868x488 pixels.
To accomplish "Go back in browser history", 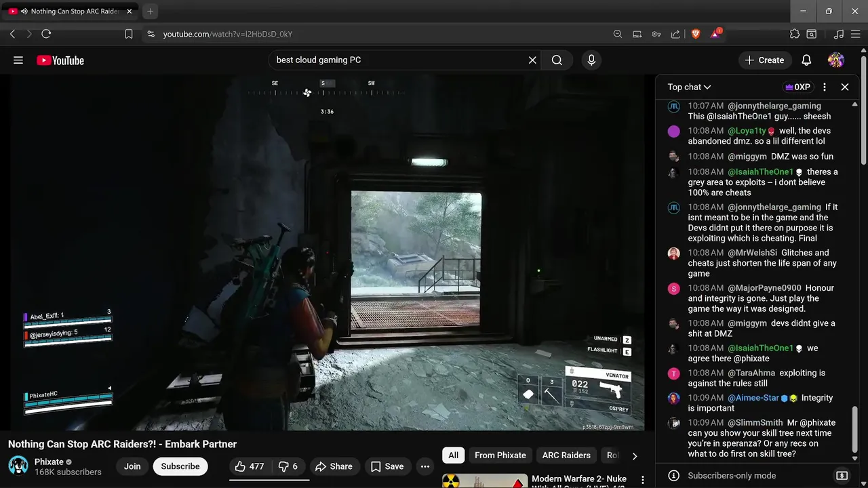I will (x=12, y=34).
